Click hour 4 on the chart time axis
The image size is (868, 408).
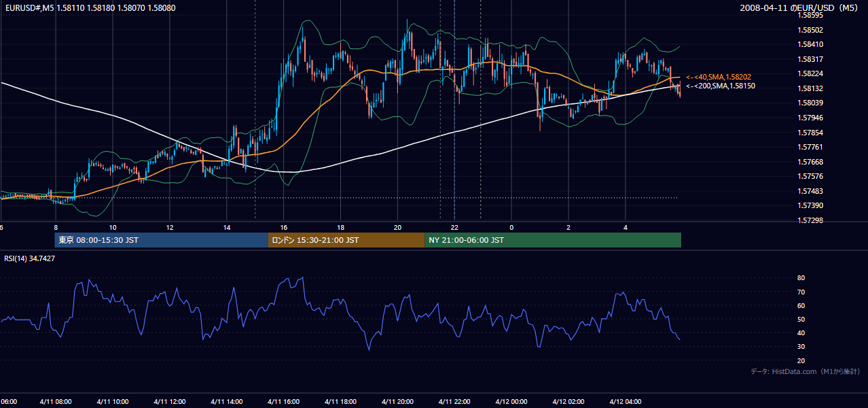pos(626,227)
